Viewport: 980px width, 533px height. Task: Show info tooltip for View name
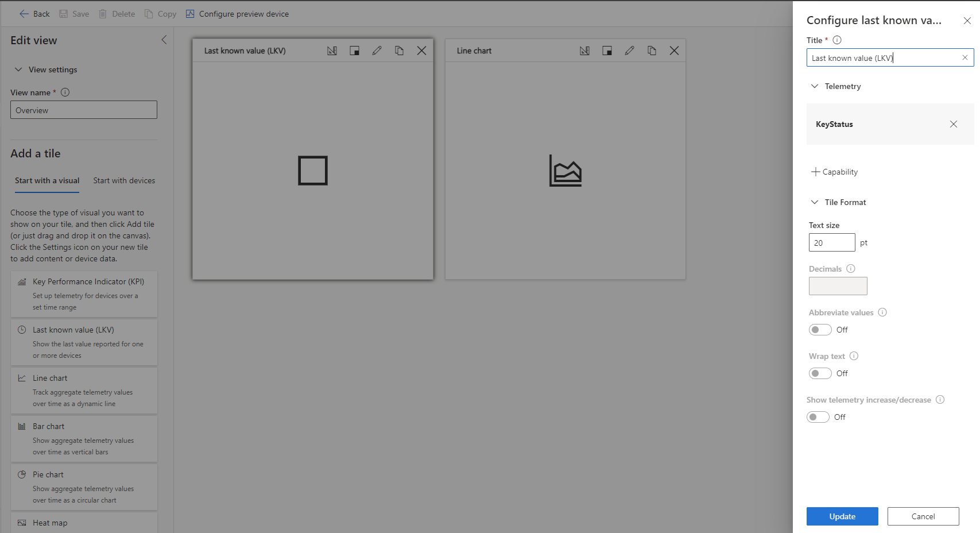point(65,92)
